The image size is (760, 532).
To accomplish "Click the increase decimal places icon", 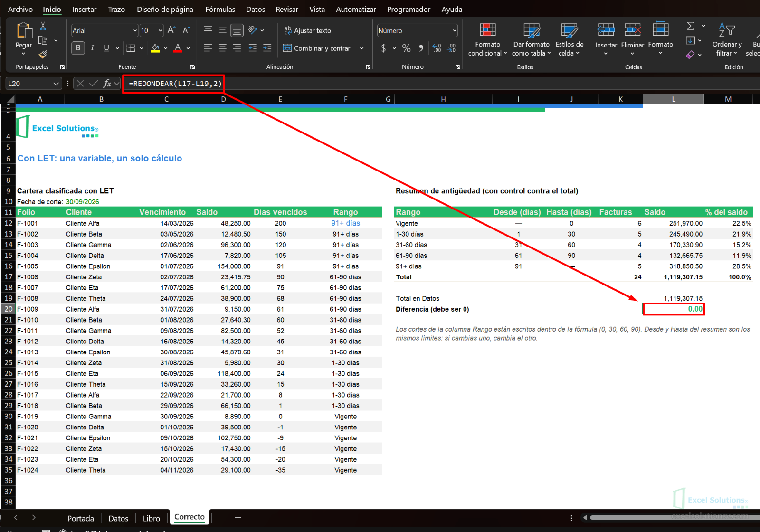I will (x=437, y=48).
